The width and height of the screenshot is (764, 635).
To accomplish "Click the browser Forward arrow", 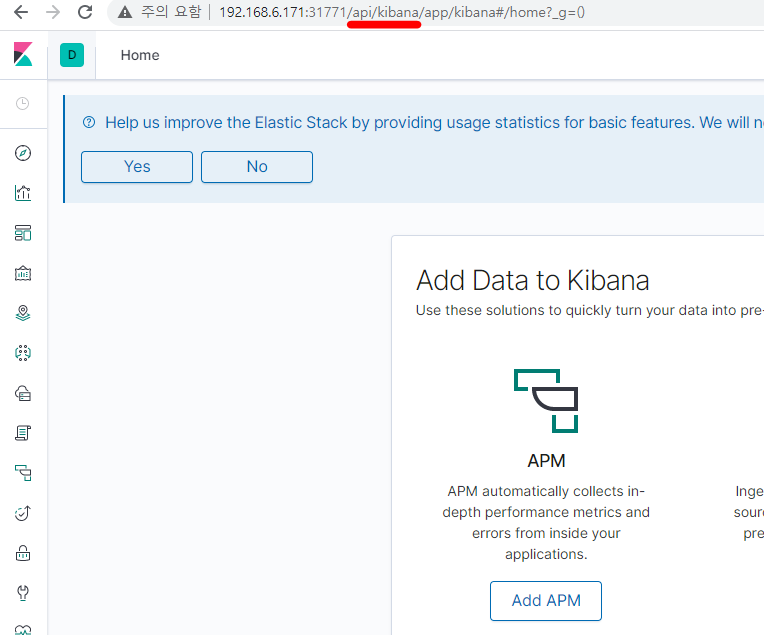I will pos(53,12).
